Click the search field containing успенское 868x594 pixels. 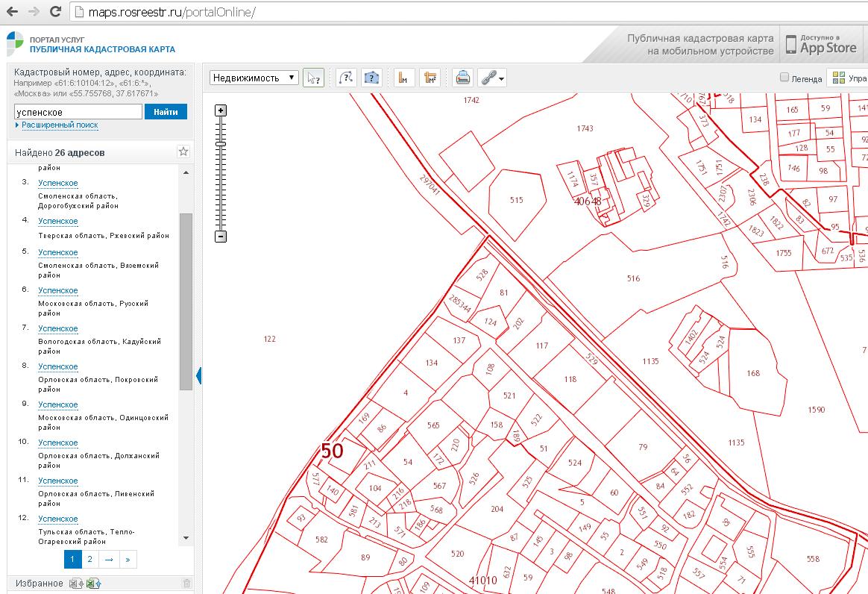(78, 112)
